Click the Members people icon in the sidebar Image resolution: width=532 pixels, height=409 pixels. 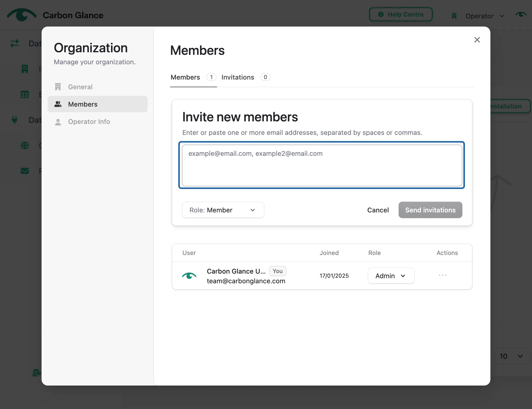[58, 104]
